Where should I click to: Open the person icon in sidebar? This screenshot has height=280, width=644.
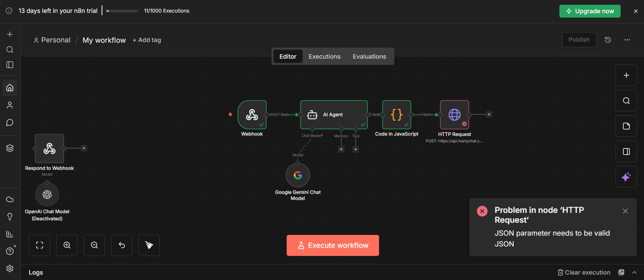(10, 105)
